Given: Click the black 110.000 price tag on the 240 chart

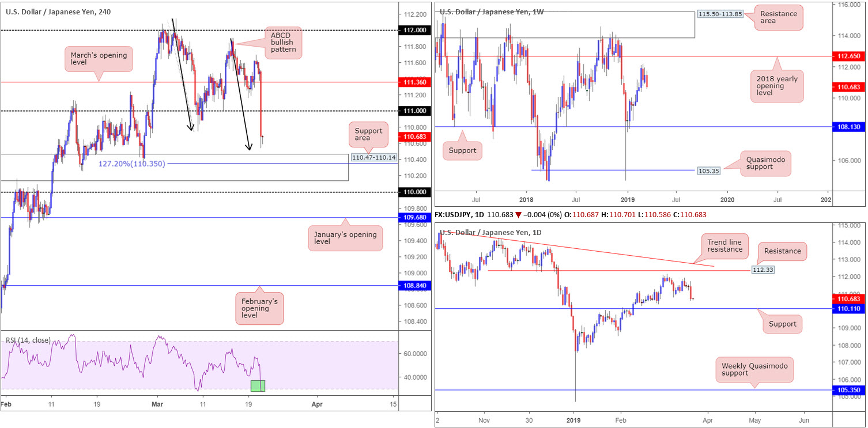Looking at the screenshot, I should (x=415, y=192).
